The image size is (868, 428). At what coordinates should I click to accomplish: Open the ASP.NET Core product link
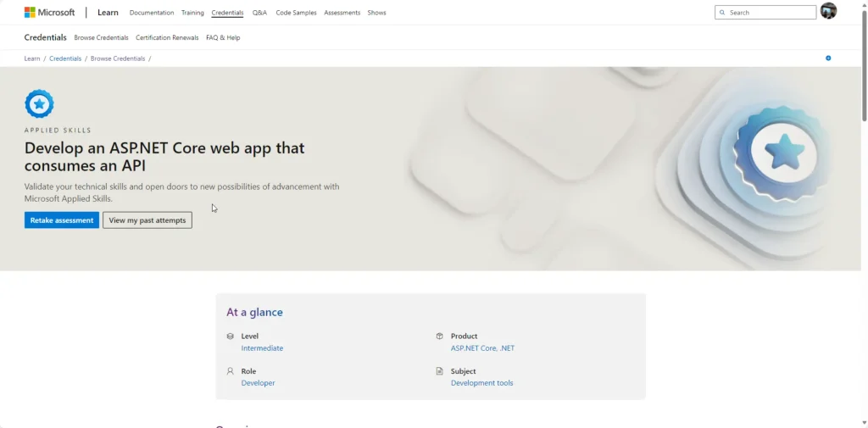473,348
